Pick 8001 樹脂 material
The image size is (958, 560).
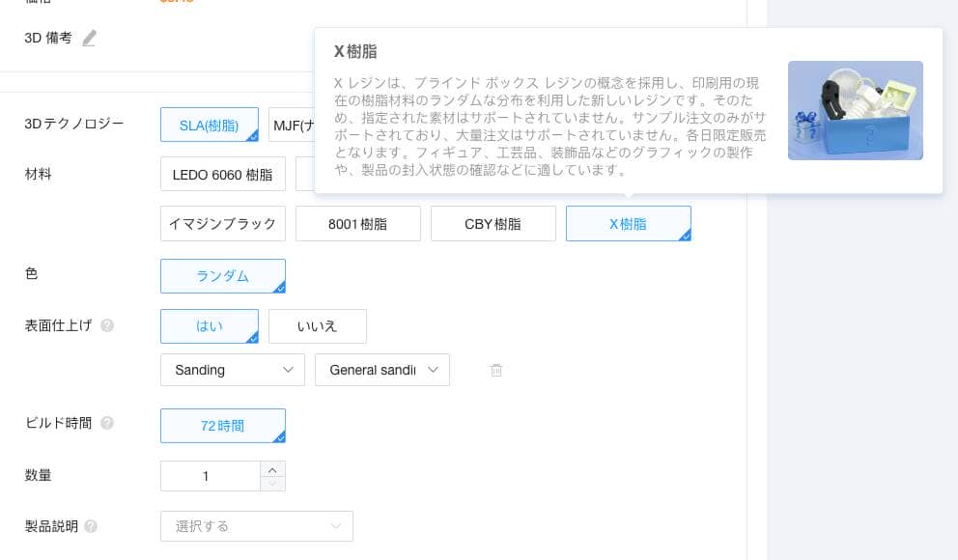point(358,224)
